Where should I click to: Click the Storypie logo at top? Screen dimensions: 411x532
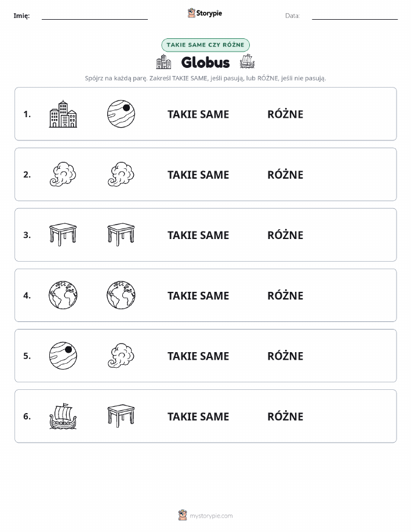205,13
